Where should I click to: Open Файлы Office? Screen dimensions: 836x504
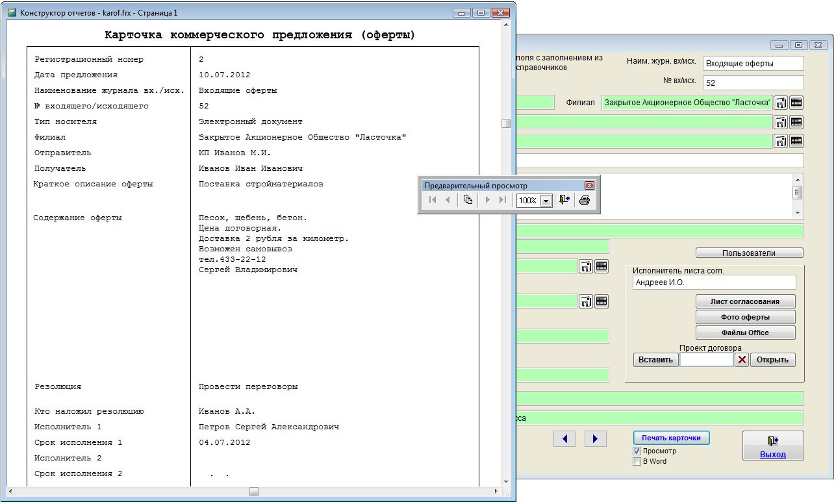click(x=745, y=333)
